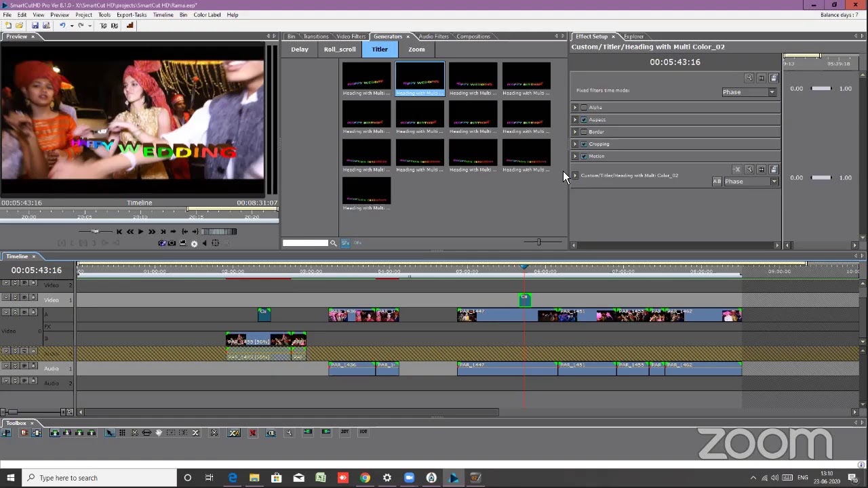Click the A-B button beside Phase dropdown
This screenshot has width=868, height=488.
tap(717, 181)
